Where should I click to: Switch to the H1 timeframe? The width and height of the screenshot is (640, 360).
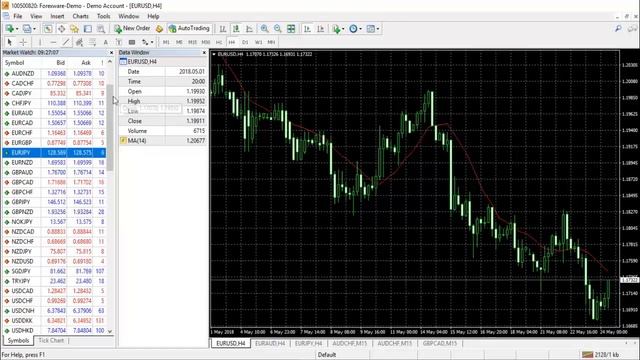coord(219,42)
